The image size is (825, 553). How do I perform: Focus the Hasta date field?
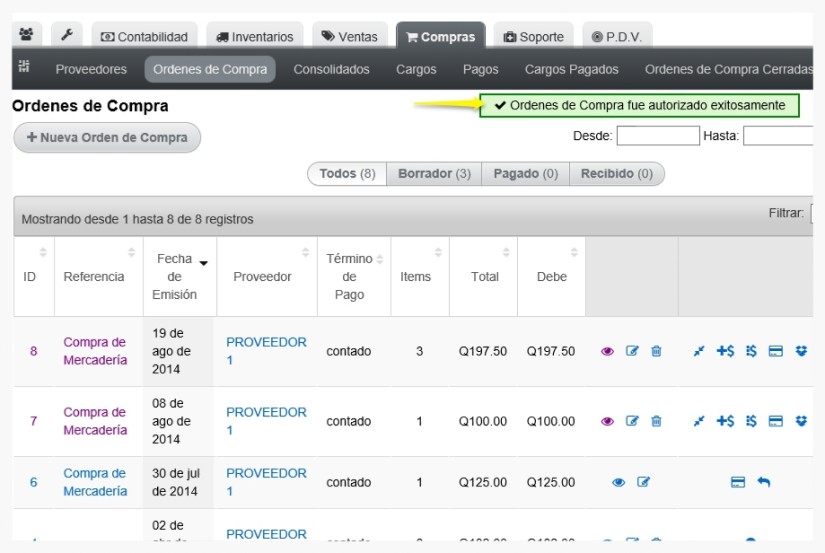tap(778, 136)
